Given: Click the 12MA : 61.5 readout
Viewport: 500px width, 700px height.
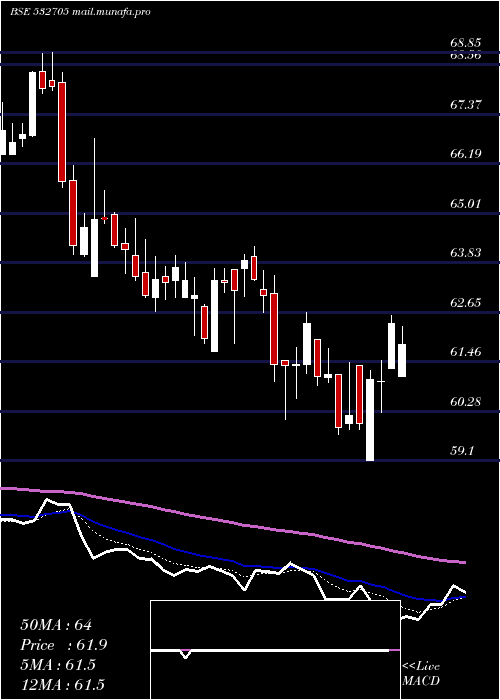Looking at the screenshot, I should 63,684.
